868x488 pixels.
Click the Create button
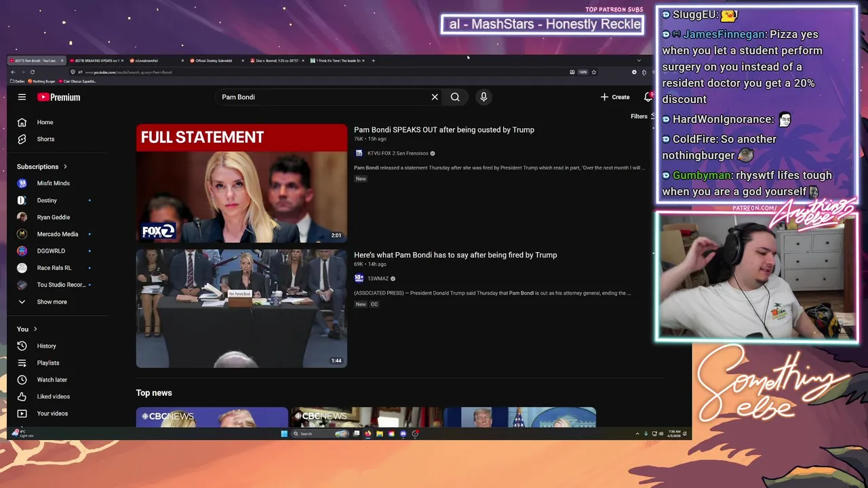pos(615,97)
